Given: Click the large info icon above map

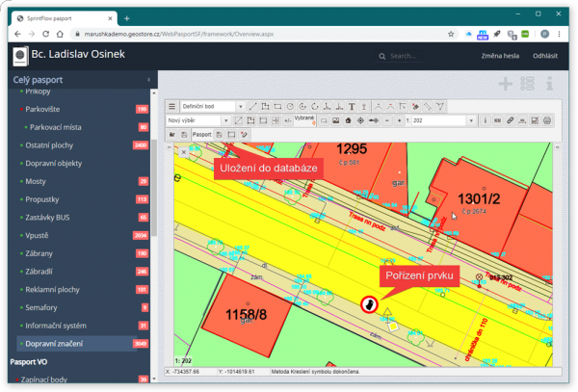Looking at the screenshot, I should pyautogui.click(x=550, y=84).
